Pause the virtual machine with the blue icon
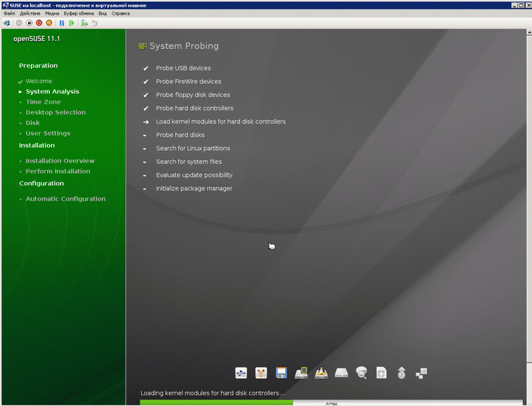532x406 pixels. (62, 23)
